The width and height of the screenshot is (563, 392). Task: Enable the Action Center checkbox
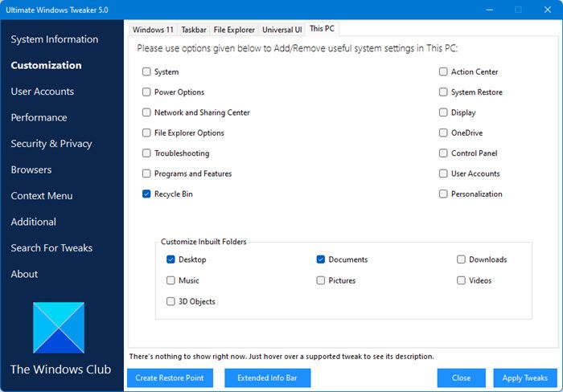click(x=443, y=71)
